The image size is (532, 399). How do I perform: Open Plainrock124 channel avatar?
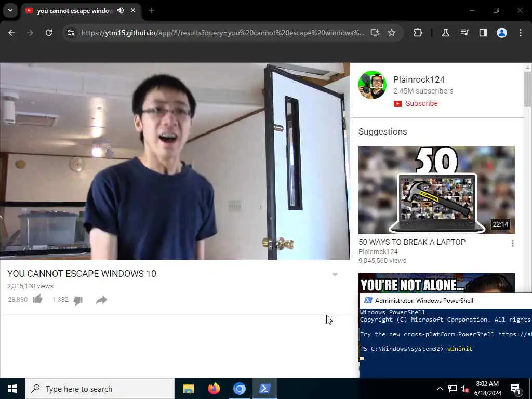(x=372, y=85)
